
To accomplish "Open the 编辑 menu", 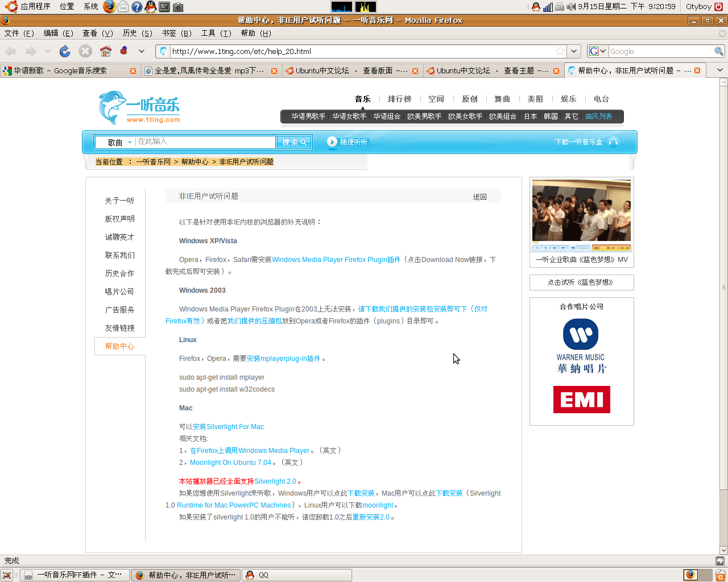I will [59, 33].
